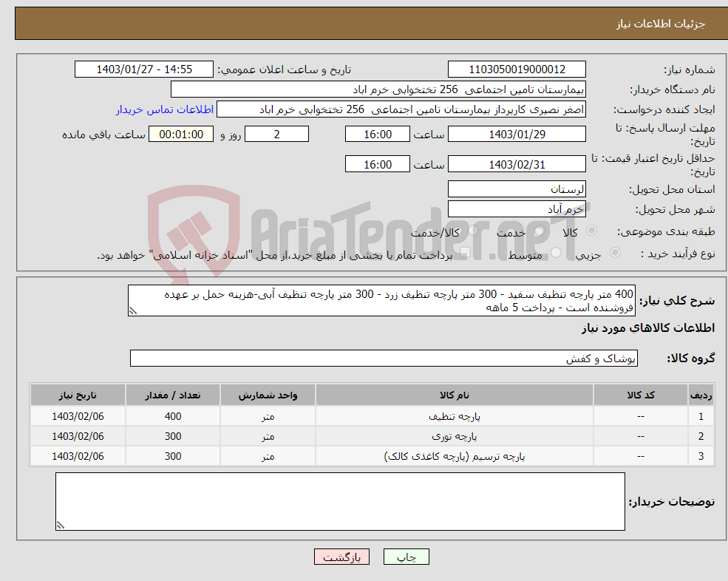Click quantity 400 in row 1
This screenshot has height=581, width=728.
(173, 417)
